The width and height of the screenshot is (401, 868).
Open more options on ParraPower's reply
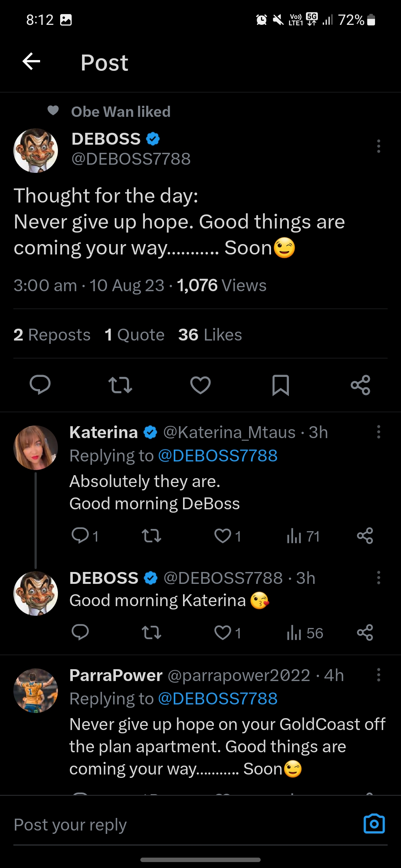tap(378, 675)
